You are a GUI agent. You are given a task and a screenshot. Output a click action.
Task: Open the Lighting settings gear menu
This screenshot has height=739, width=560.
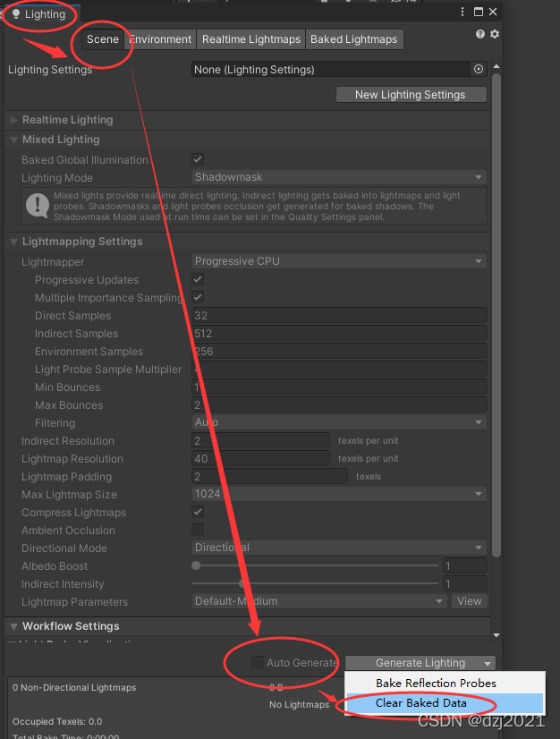point(495,34)
